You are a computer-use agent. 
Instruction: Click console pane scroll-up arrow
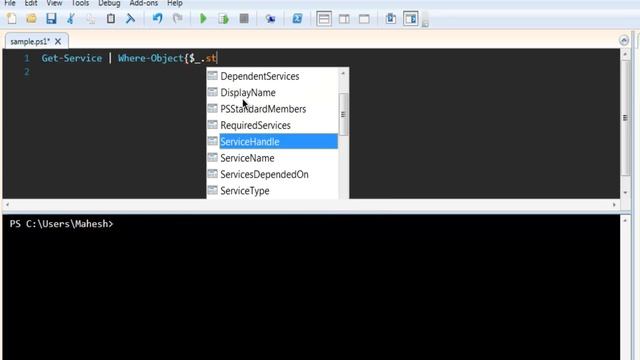[625, 220]
